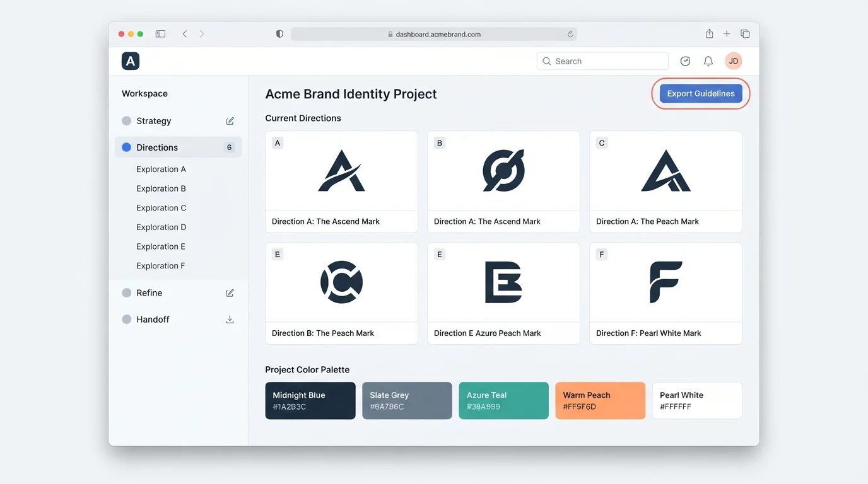
Task: Go back with the browser back arrow
Action: tap(185, 34)
